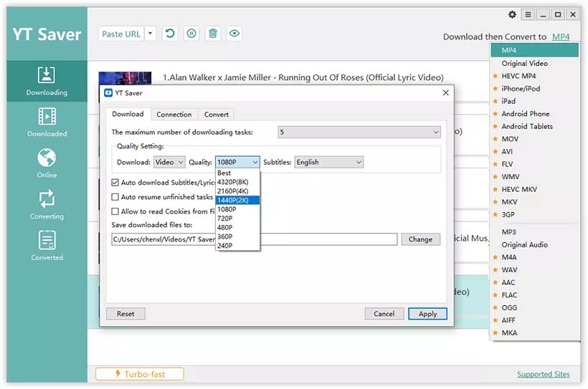The height and width of the screenshot is (389, 588).
Task: Select M4A audio output format
Action: point(535,257)
